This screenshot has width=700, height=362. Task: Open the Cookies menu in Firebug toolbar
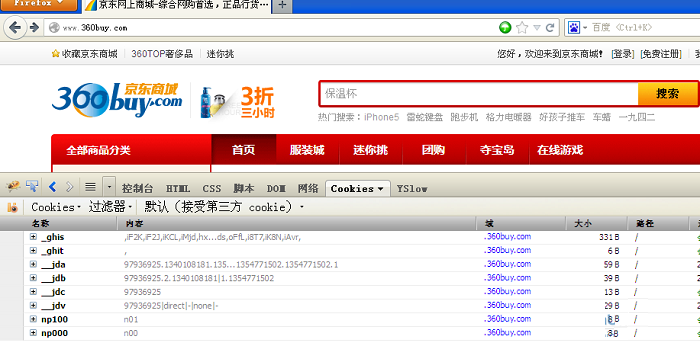[x=56, y=207]
